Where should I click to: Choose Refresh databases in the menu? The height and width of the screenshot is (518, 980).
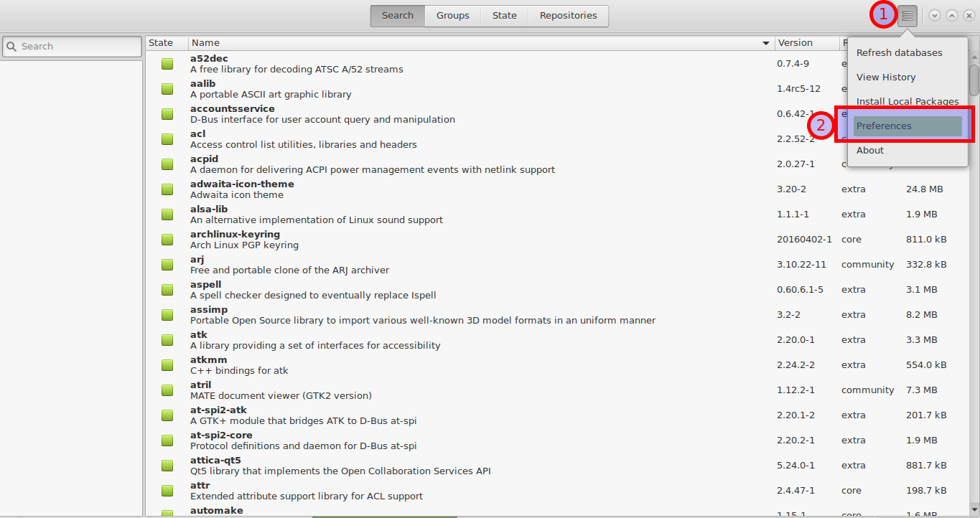pyautogui.click(x=899, y=53)
